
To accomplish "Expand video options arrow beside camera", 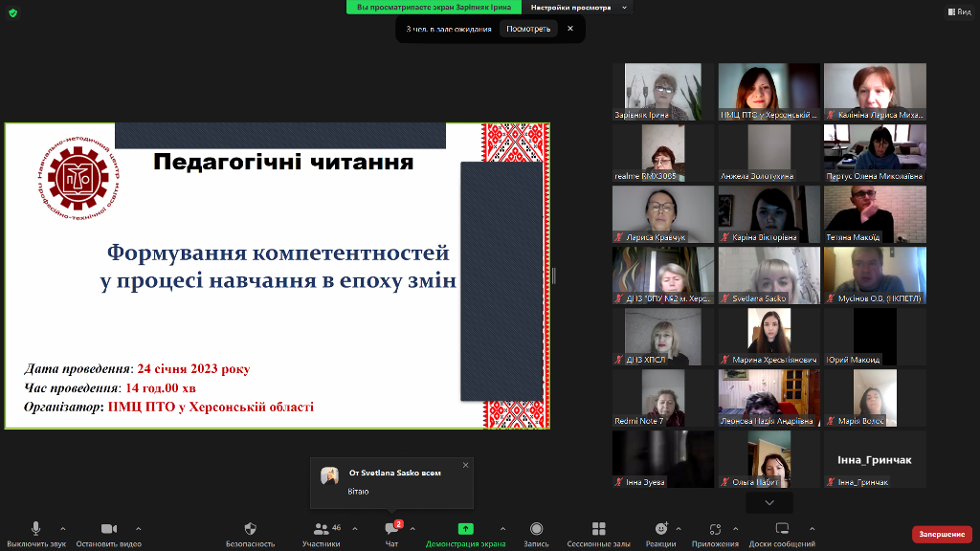I will click(138, 528).
